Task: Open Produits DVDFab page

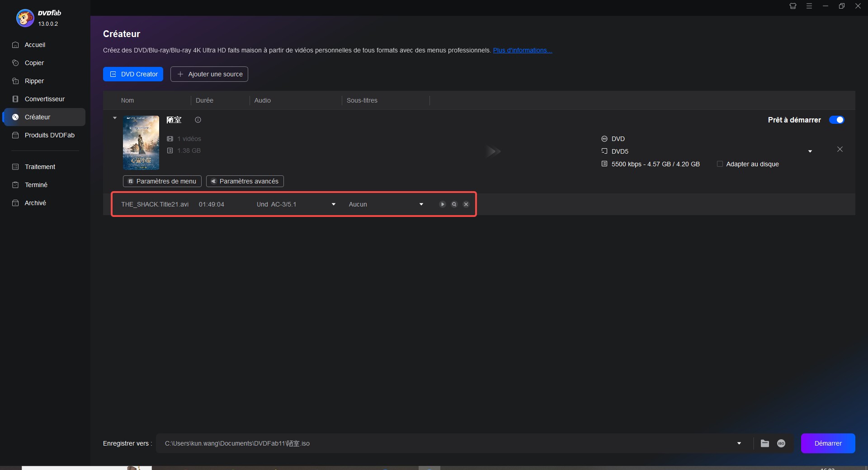Action: coord(49,135)
